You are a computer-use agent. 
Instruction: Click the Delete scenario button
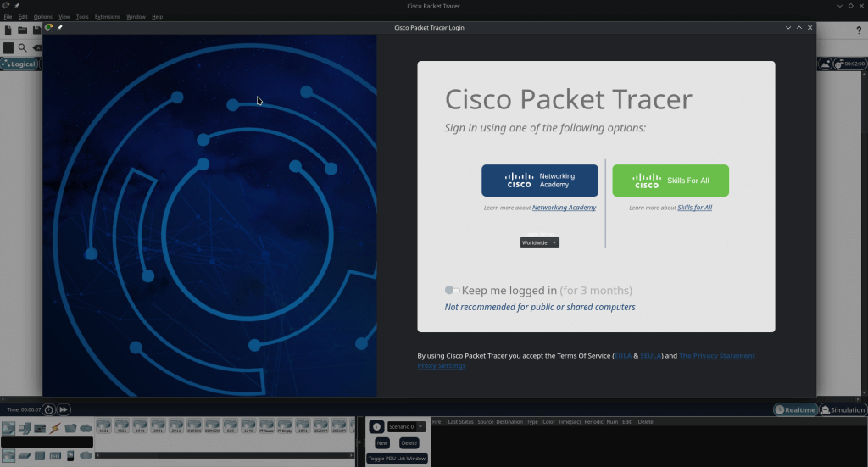[x=409, y=442]
